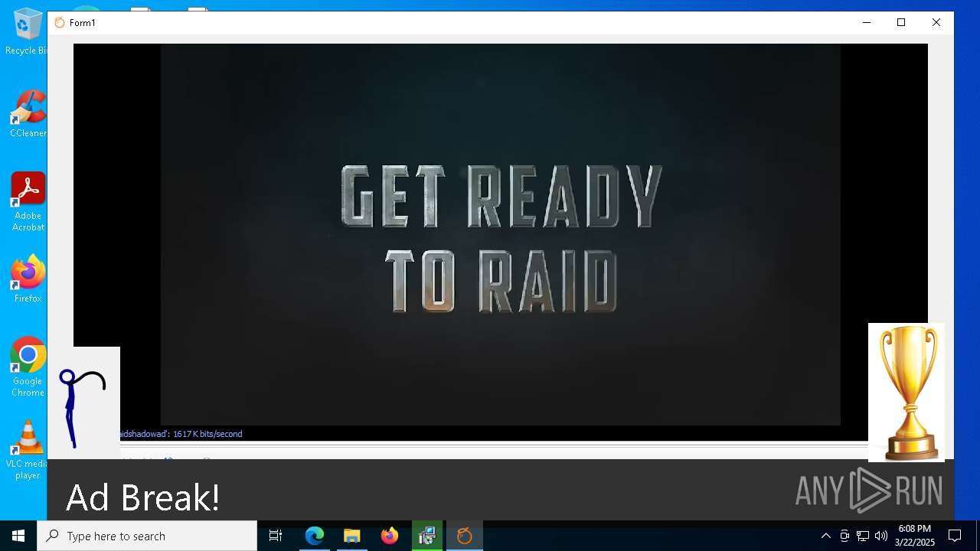Click the 'Get Ready To Raid' video
Viewport: 980px width, 551px height.
pyautogui.click(x=501, y=234)
